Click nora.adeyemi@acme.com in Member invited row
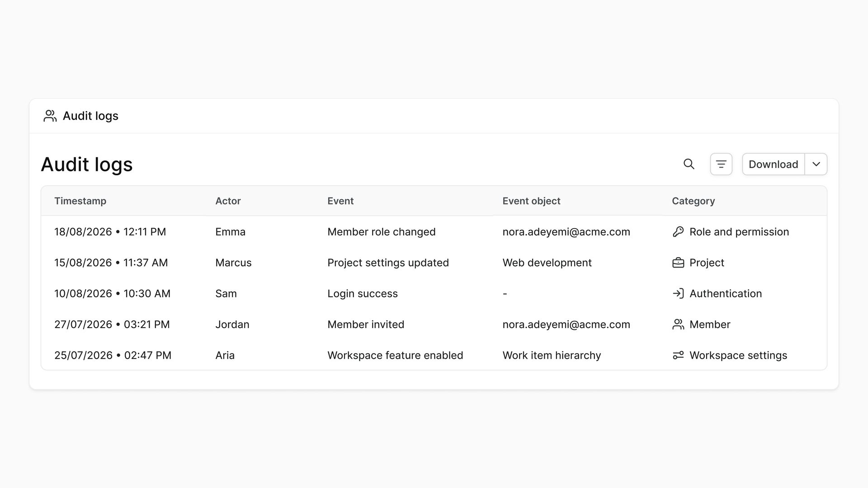868x488 pixels. tap(566, 324)
